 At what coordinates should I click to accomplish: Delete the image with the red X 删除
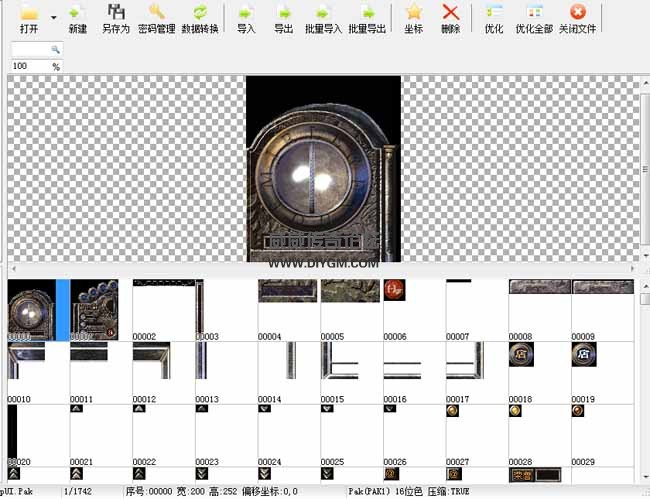coord(451,19)
